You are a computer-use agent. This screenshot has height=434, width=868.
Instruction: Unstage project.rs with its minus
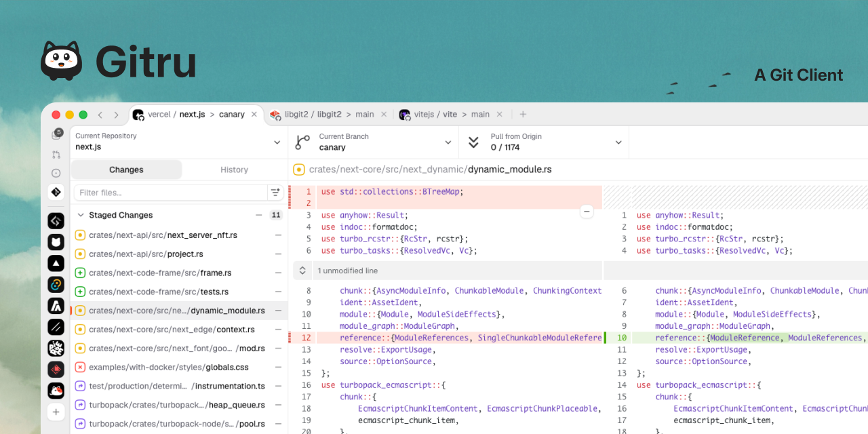pyautogui.click(x=278, y=254)
